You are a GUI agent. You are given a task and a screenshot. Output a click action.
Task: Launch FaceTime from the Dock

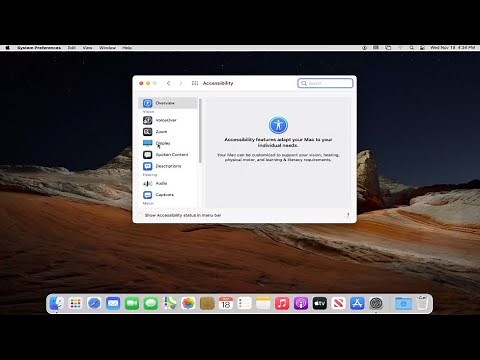(x=132, y=303)
